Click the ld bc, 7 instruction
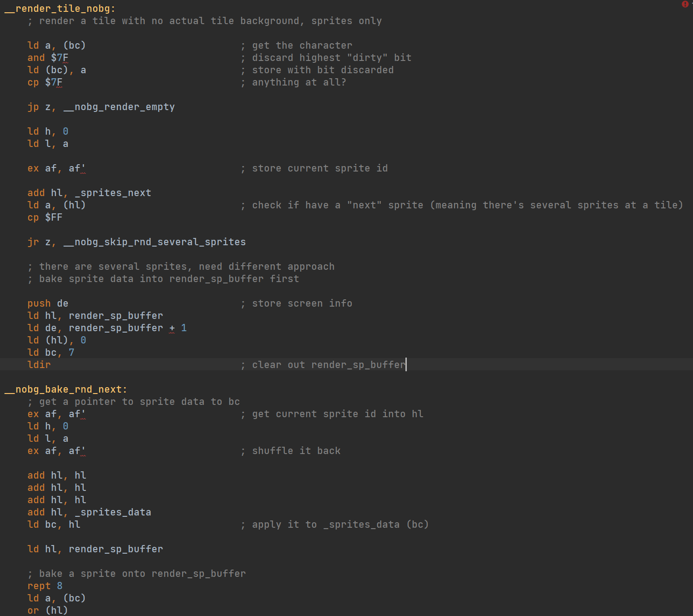Screen dimensions: 693x616 (51, 353)
